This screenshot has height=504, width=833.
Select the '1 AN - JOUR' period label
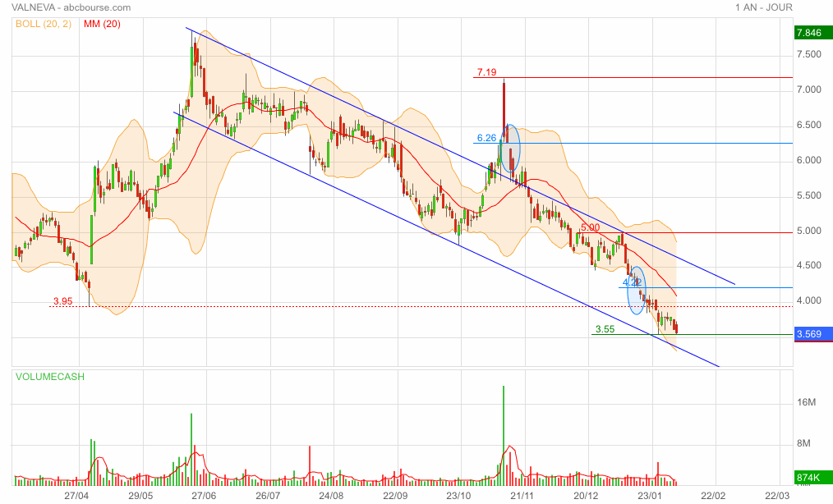[764, 7]
